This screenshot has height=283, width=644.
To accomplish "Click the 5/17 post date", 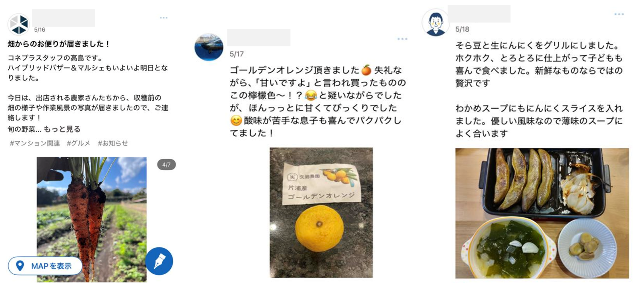I will click(236, 54).
